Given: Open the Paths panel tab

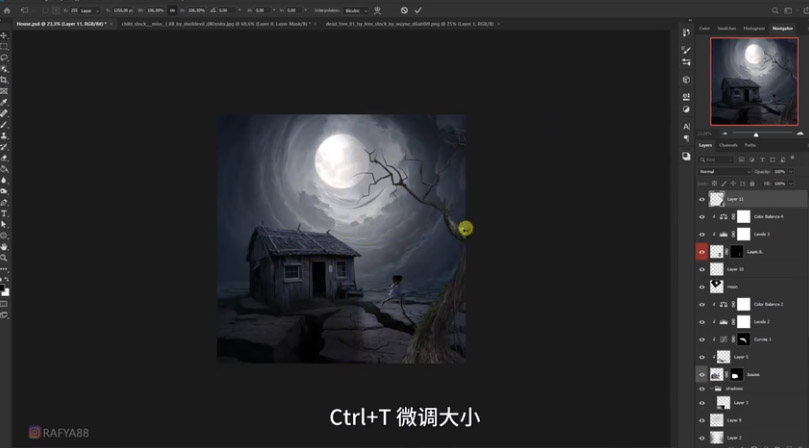Looking at the screenshot, I should coord(750,145).
